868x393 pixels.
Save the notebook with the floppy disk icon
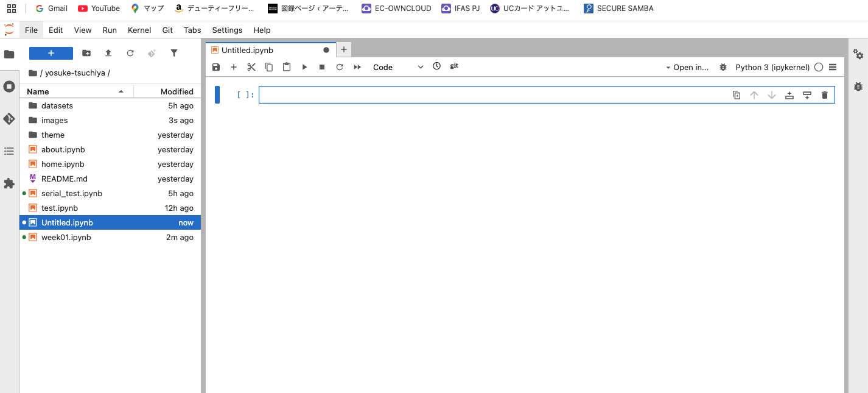tap(216, 67)
